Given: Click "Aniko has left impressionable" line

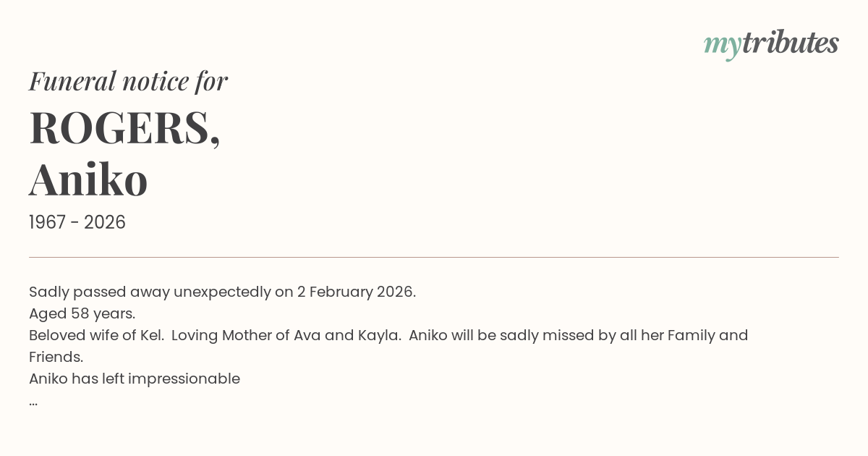Looking at the screenshot, I should tap(135, 379).
